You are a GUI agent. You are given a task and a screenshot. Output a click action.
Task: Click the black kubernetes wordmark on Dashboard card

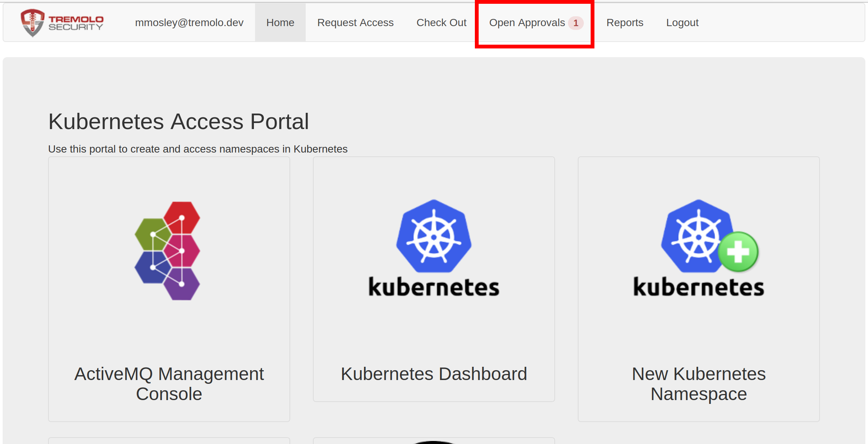click(434, 287)
